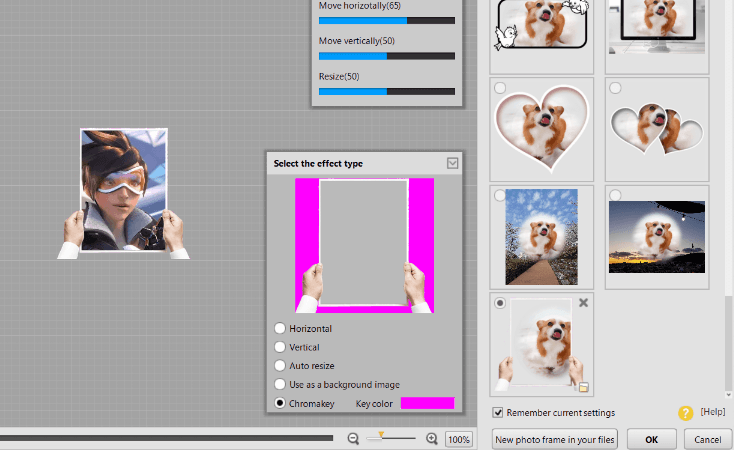Open the magenta Key color swatch
734x450 pixels.
click(427, 403)
